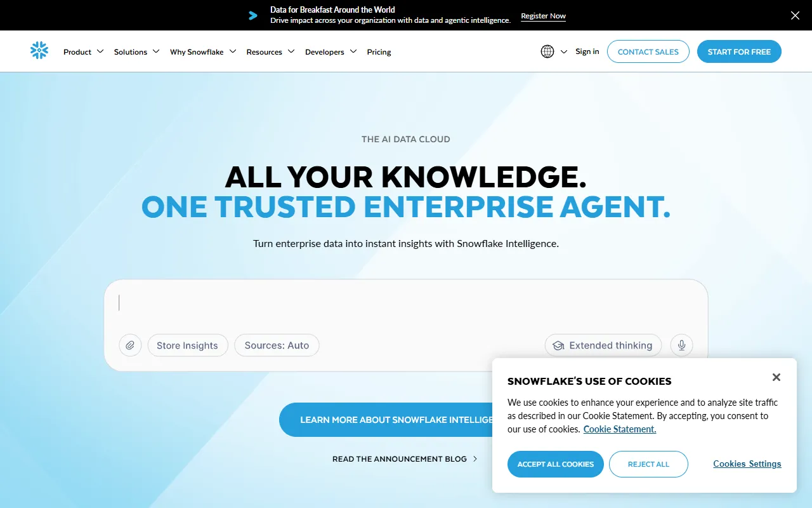
Task: Click the microphone voice input icon
Action: (x=681, y=345)
